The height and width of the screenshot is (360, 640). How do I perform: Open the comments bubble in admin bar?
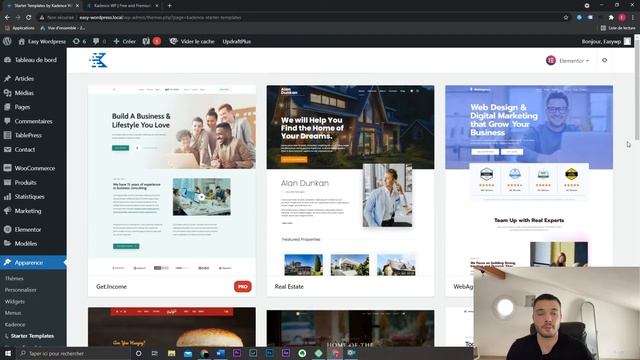pyautogui.click(x=99, y=41)
